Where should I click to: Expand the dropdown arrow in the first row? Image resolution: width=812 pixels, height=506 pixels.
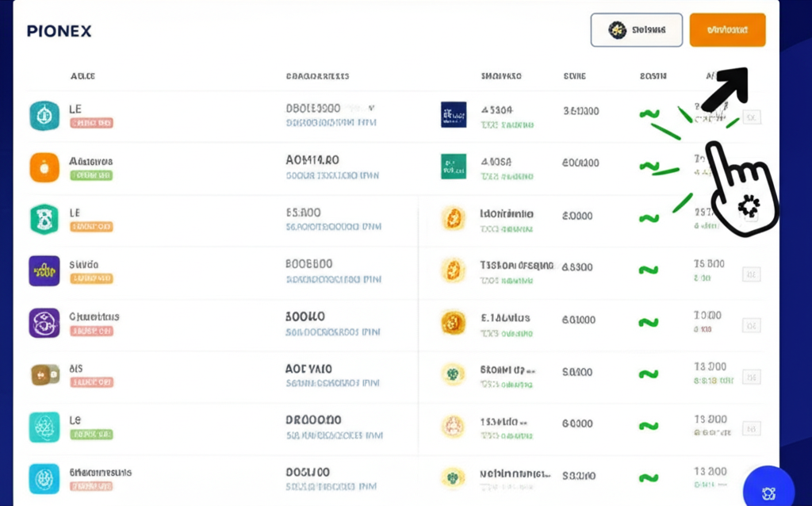[371, 108]
